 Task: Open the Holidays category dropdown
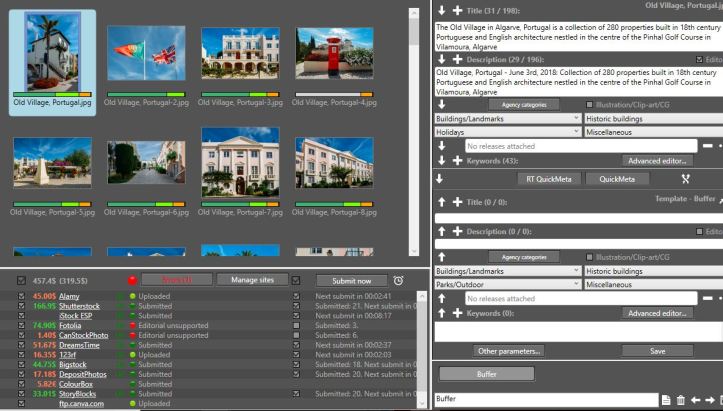[507, 131]
